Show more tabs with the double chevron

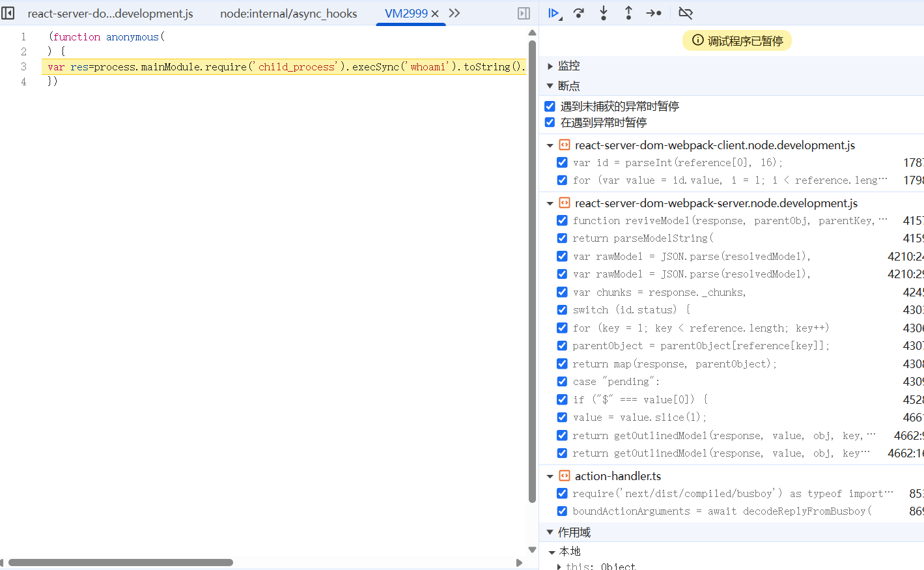pyautogui.click(x=455, y=13)
